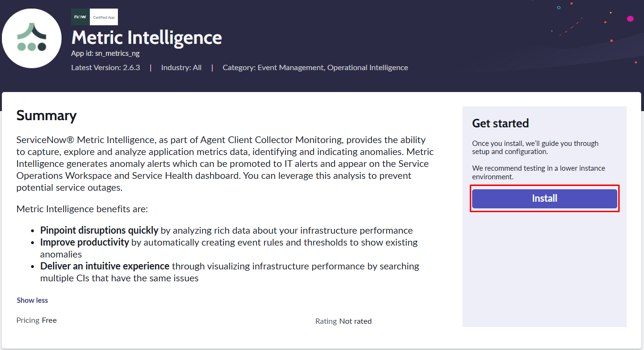Click Latest Version: 2.6.3 text
Image resolution: width=644 pixels, height=350 pixels.
(x=106, y=68)
